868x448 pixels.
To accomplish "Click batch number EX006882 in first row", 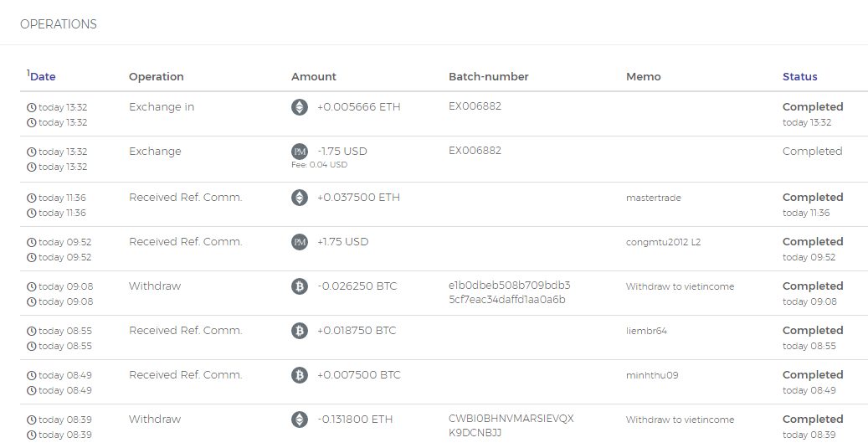I will [x=475, y=106].
